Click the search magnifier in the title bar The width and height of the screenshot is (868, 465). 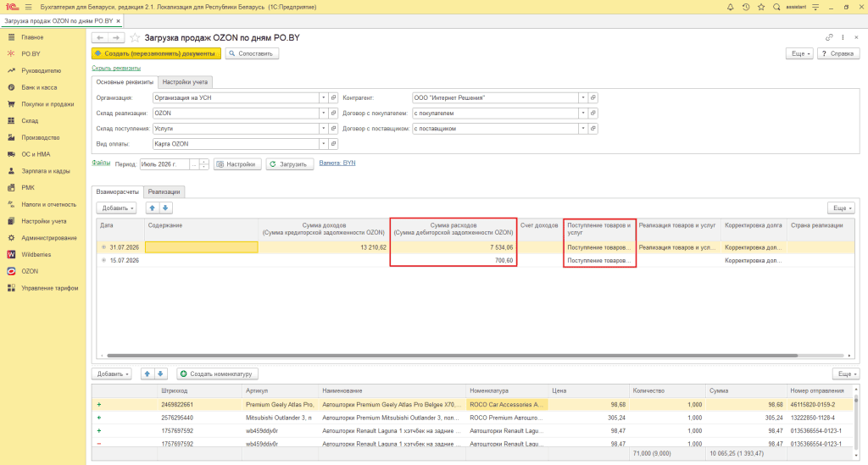pyautogui.click(x=776, y=7)
